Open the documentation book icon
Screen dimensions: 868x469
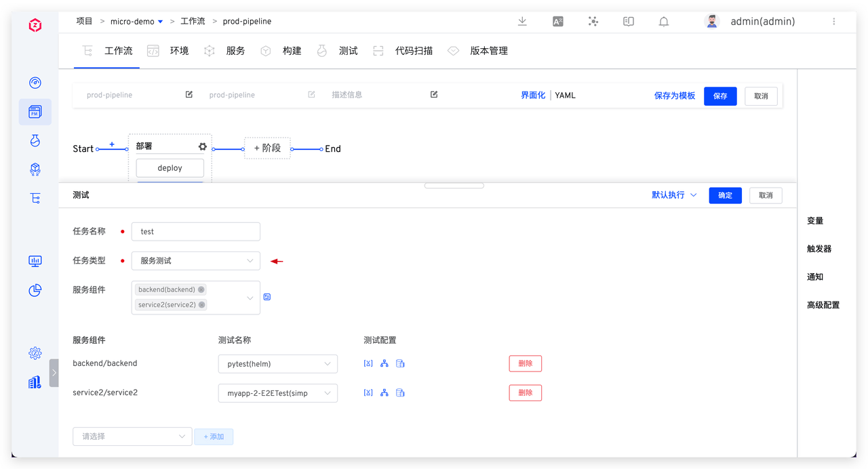pyautogui.click(x=628, y=21)
